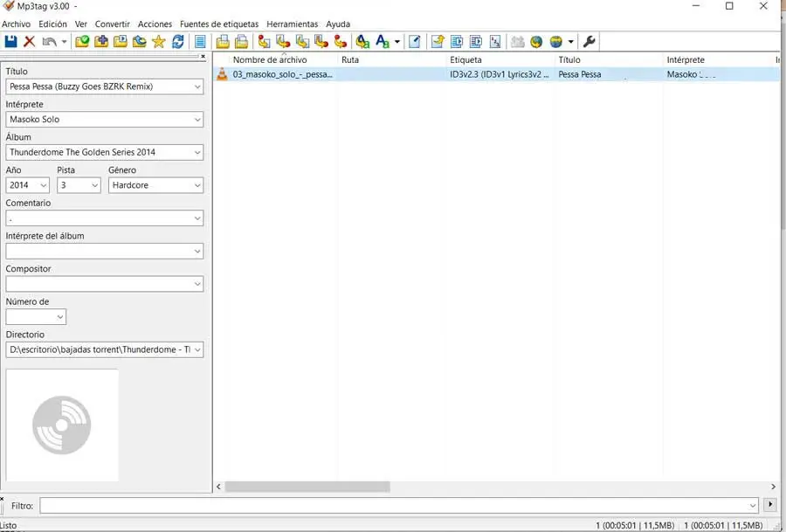Click the arrow button beside the filter

pos(770,504)
